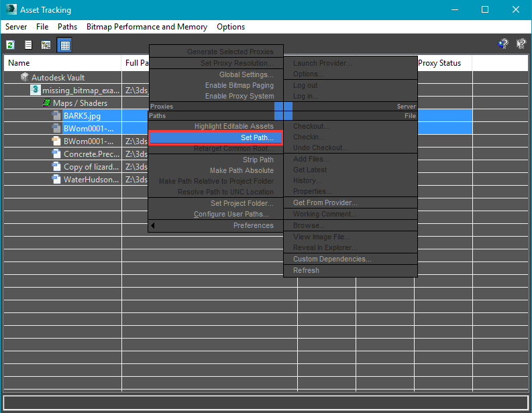Click the WaterHudson... file icon

[56, 180]
